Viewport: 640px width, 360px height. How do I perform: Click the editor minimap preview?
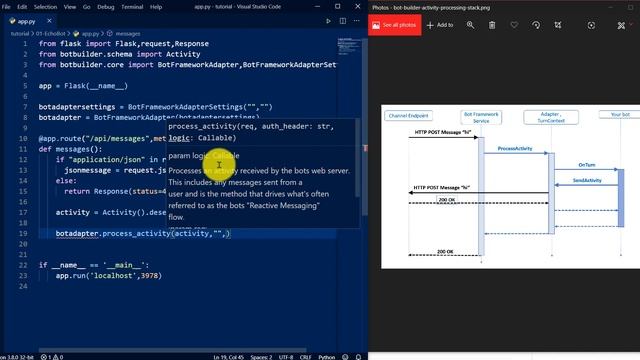[x=349, y=47]
